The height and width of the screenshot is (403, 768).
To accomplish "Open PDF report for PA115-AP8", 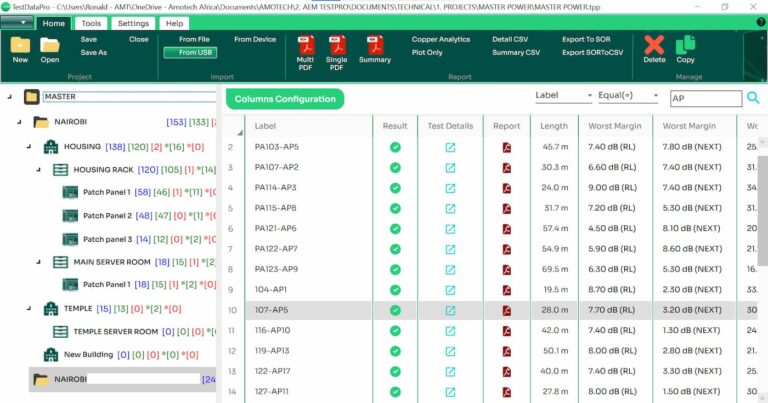I will tap(506, 208).
